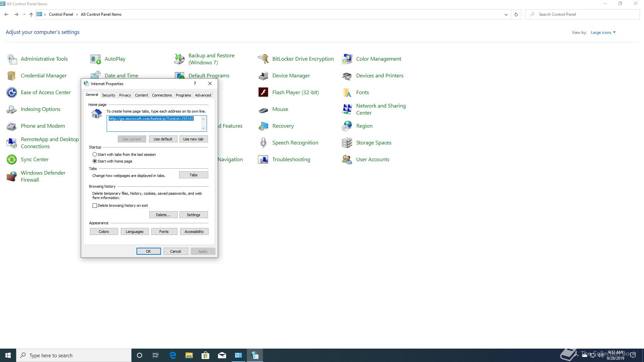Expand the View by Large icons dropdown
The width and height of the screenshot is (644, 362).
click(x=603, y=33)
